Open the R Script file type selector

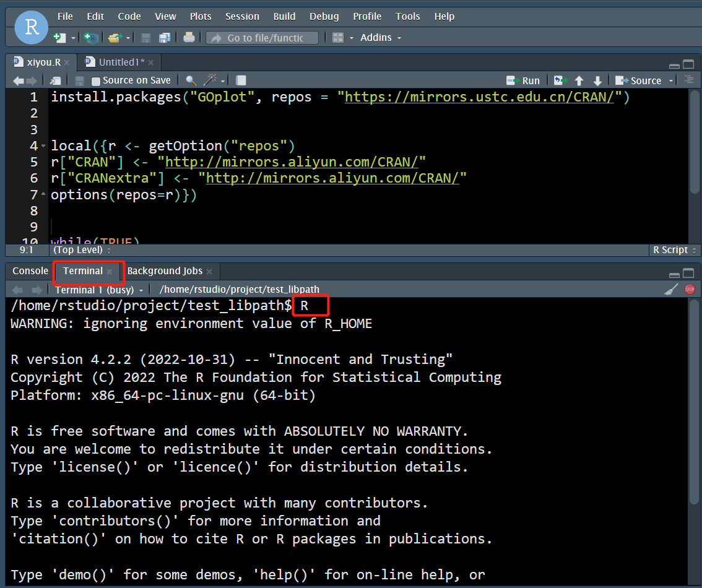(674, 250)
